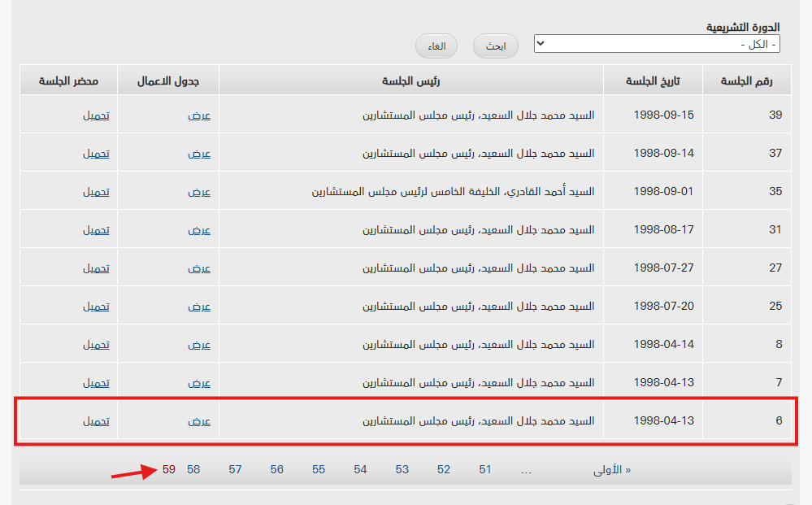The image size is (812, 505).
Task: Download تحميل minutes for session 27
Action: tap(97, 268)
